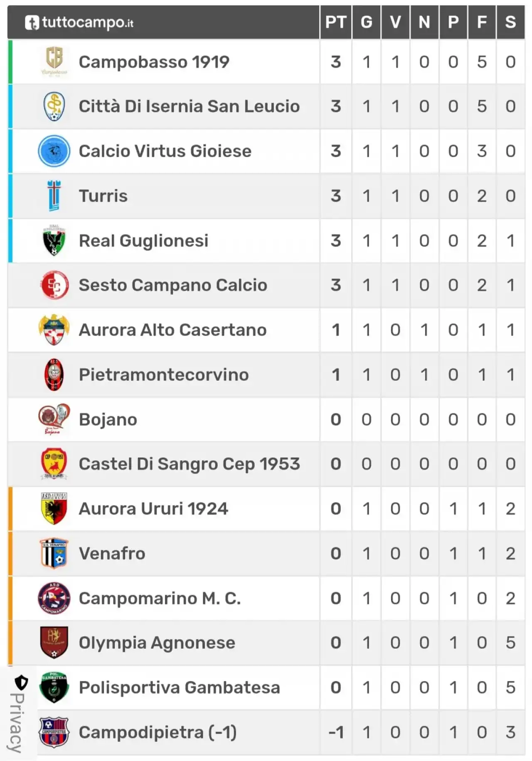Click the PT column header
532x761 pixels.
coord(336,22)
